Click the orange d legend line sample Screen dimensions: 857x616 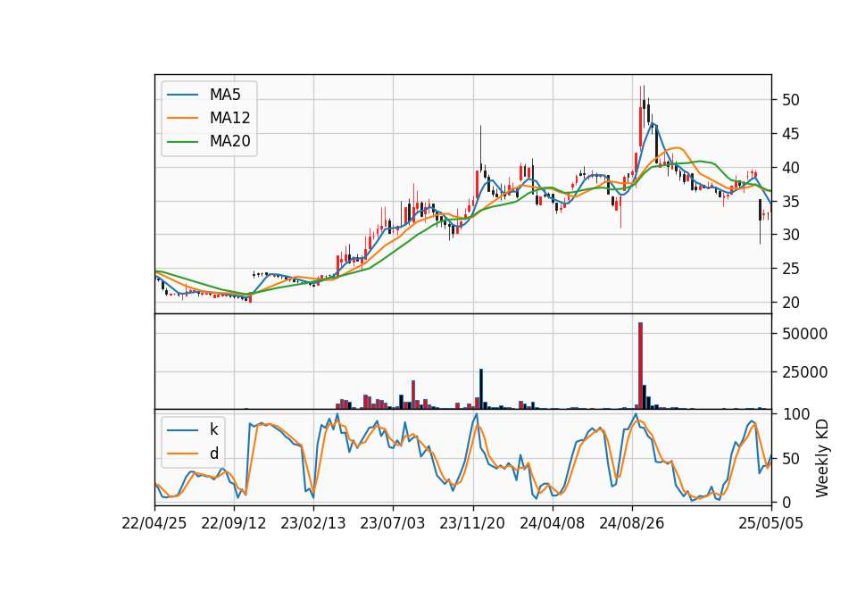182,454
